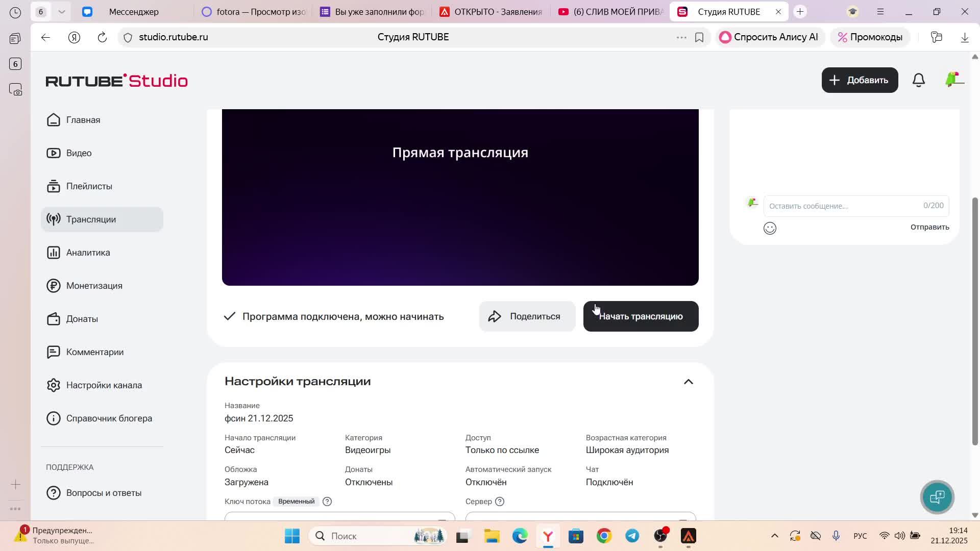Expand hidden system tray icons
The image size is (980, 551).
[x=774, y=536]
